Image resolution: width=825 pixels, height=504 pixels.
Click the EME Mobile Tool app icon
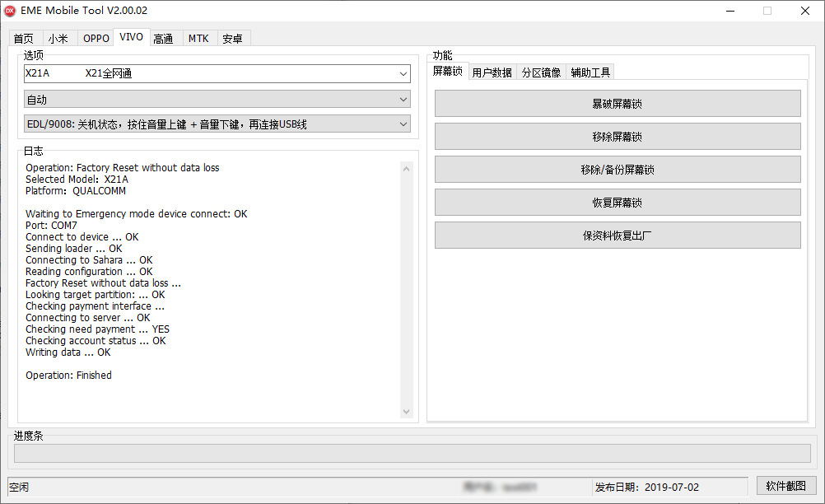[11, 11]
